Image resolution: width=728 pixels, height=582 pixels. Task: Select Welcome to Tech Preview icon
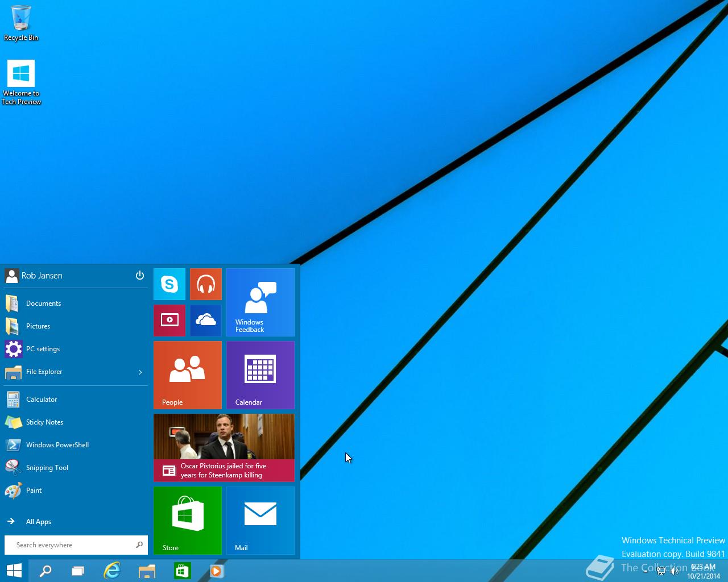click(21, 83)
